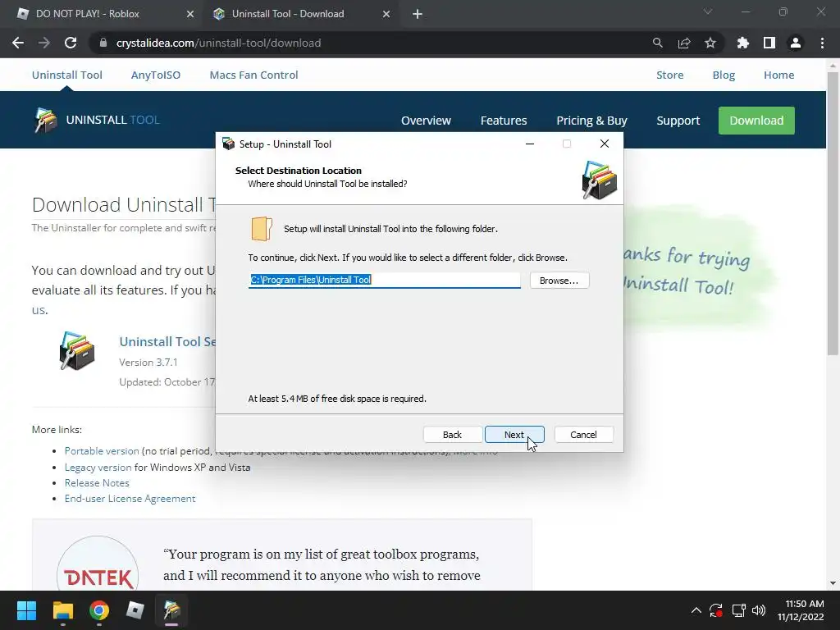Image resolution: width=840 pixels, height=630 pixels.
Task: Open the Portable version link
Action: (102, 451)
